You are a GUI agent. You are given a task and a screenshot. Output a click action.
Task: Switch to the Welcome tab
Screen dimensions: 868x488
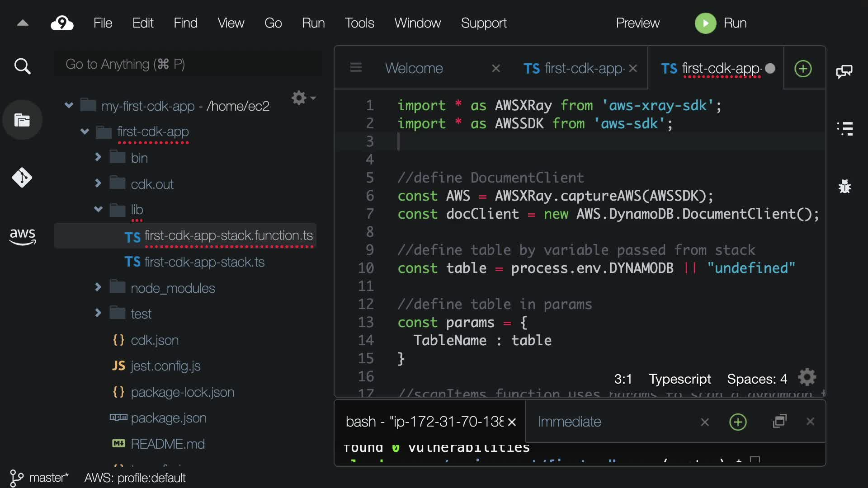pyautogui.click(x=414, y=68)
